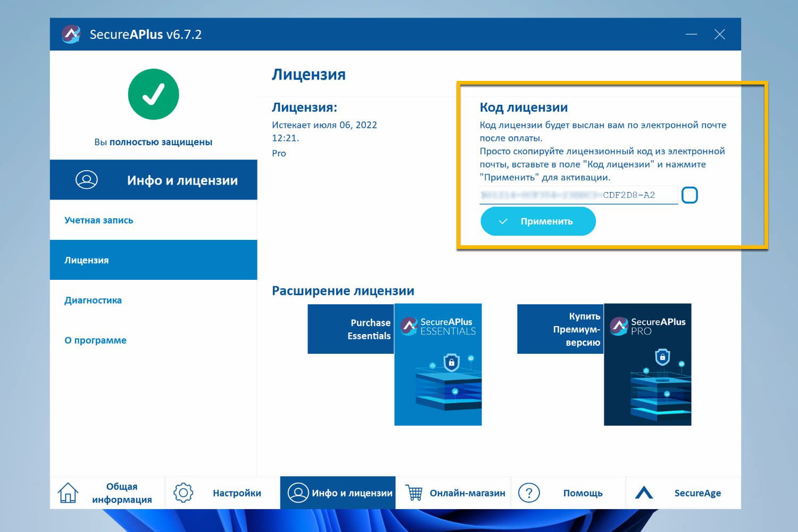Image resolution: width=798 pixels, height=532 pixels.
Task: Open the Помощь tab
Action: pos(568,493)
